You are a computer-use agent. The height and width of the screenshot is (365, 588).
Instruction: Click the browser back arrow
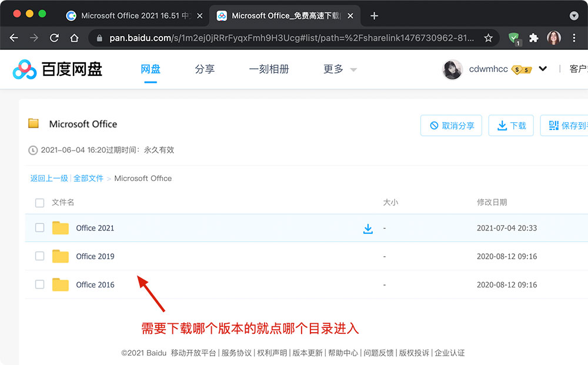pos(14,38)
